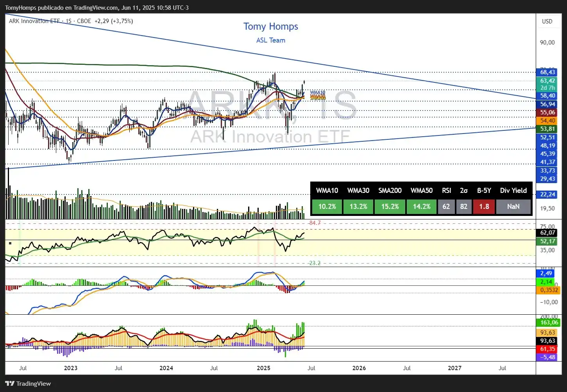The height and width of the screenshot is (392, 567).
Task: Click the blue 2,49 MACD value label
Action: (x=546, y=273)
